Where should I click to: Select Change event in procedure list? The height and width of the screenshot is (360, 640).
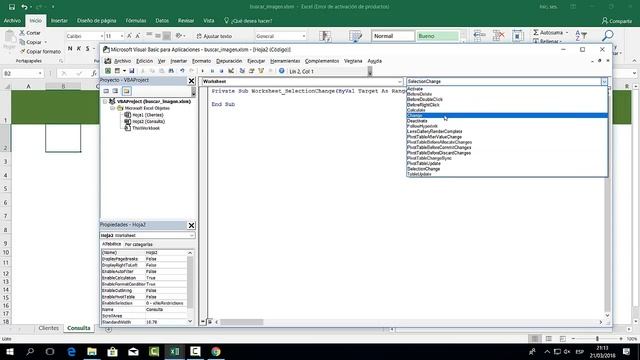pyautogui.click(x=507, y=116)
